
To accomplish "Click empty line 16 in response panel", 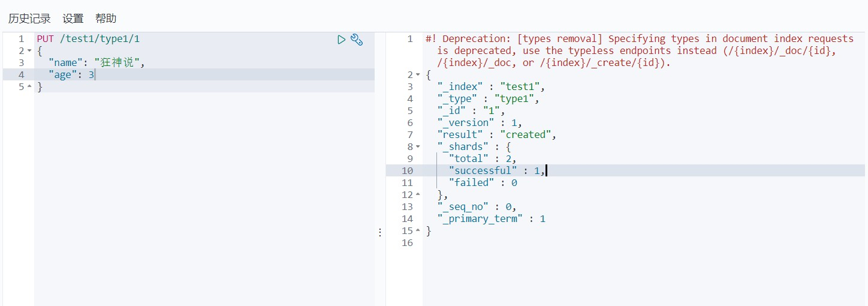I will [x=540, y=243].
